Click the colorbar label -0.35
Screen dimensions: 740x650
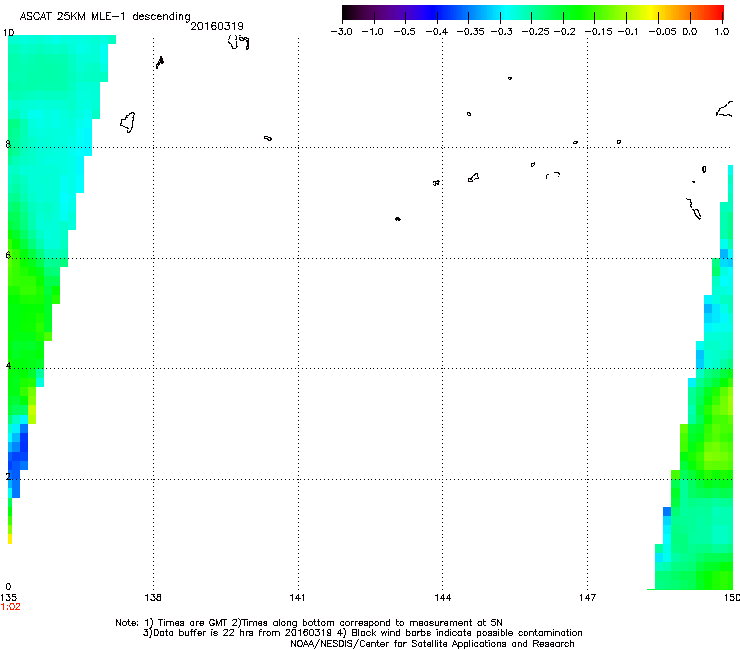(470, 32)
